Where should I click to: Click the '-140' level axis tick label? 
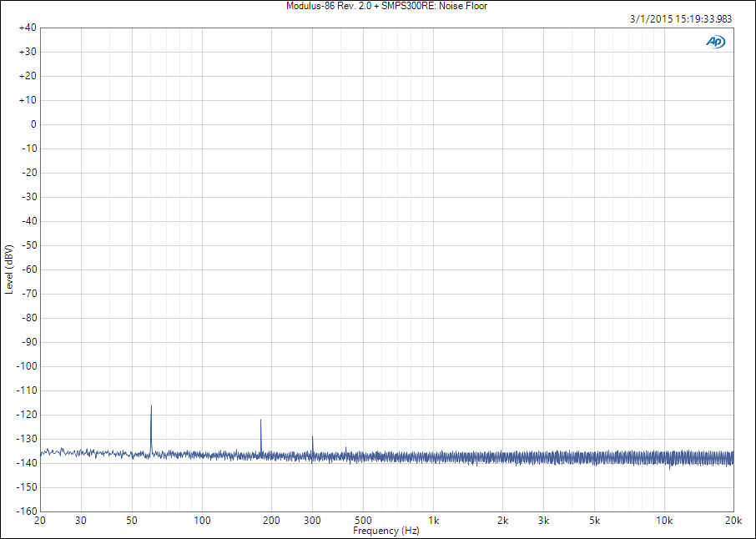pos(27,463)
